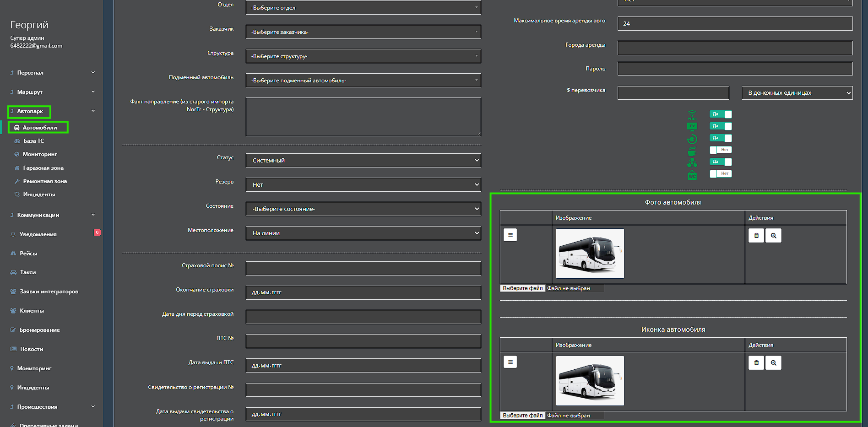Open the Статус dropdown
Screen dimensions: 868x427
363,161
